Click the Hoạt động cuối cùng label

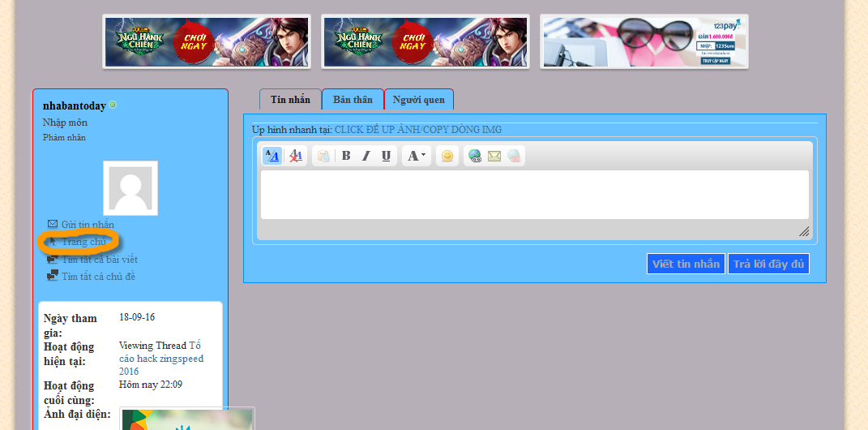pos(69,393)
